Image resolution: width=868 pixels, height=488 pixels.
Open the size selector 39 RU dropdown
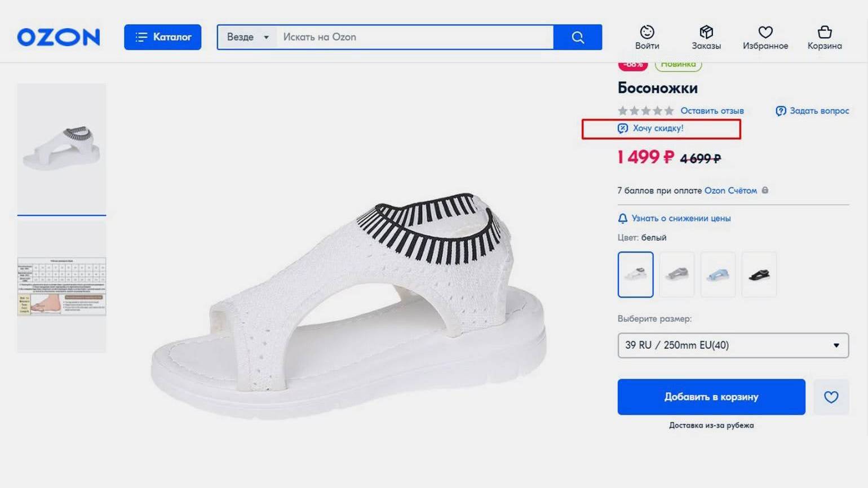[x=733, y=345]
